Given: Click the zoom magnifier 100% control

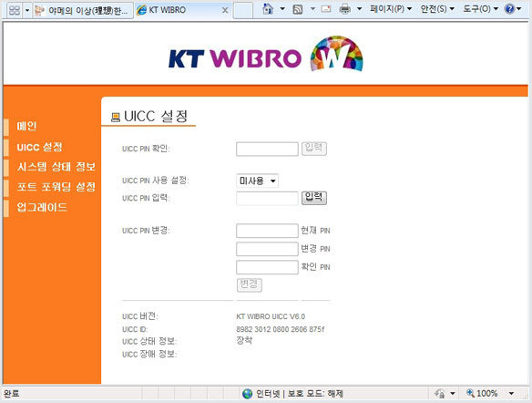Looking at the screenshot, I should [x=482, y=393].
